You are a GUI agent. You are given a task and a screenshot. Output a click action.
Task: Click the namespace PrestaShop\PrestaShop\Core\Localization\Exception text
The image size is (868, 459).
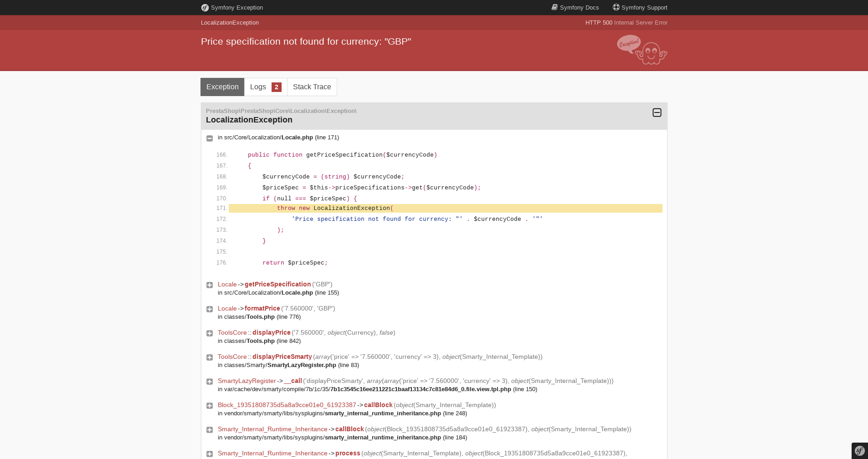pos(281,111)
